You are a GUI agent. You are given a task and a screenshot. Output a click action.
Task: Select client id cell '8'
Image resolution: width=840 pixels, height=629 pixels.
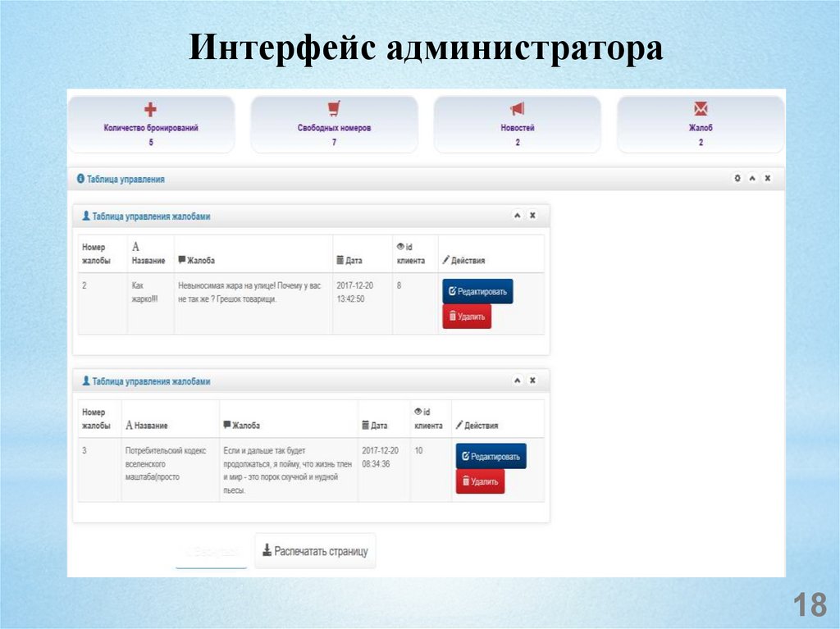click(x=399, y=285)
